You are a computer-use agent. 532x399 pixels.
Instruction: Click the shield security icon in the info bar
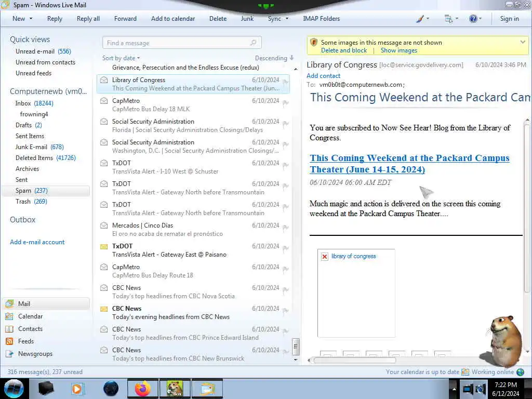tap(314, 43)
